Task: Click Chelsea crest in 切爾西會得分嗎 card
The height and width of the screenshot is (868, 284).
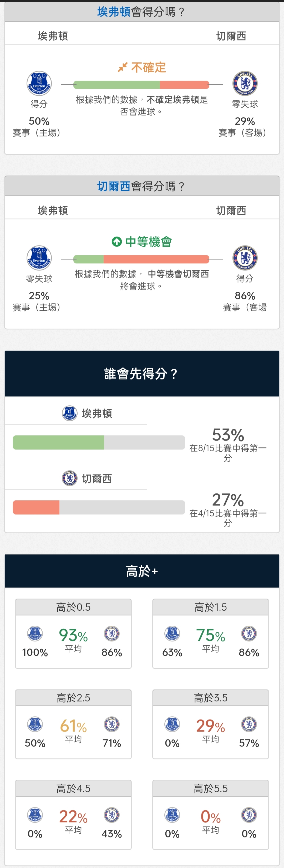Action: coord(245,258)
